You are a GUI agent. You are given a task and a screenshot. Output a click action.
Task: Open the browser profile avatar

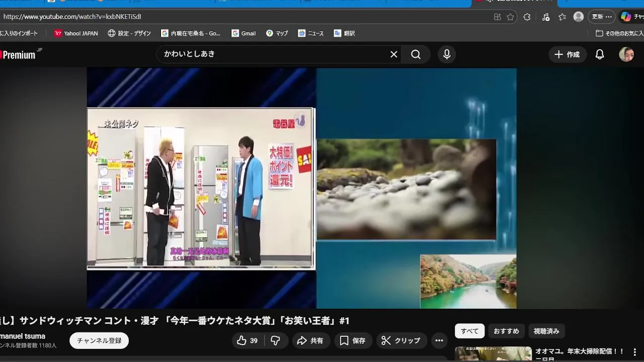click(579, 17)
